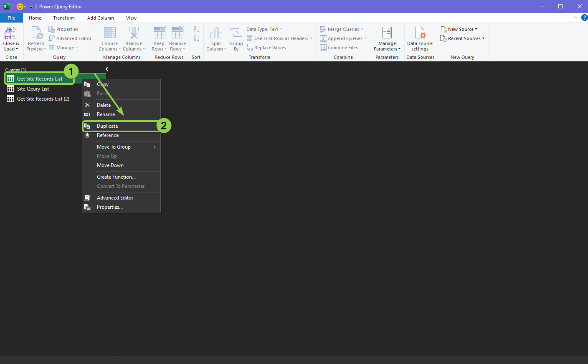Viewport: 588px width, 364px height.
Task: Click Append Queries in the Combine group
Action: pos(343,38)
